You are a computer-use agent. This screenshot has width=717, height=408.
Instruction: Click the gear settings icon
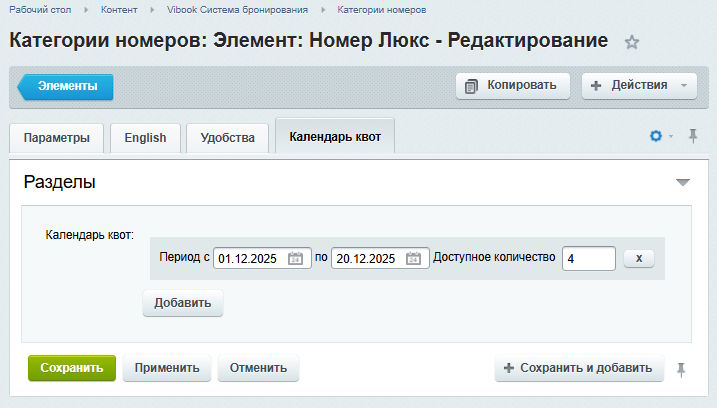[656, 136]
